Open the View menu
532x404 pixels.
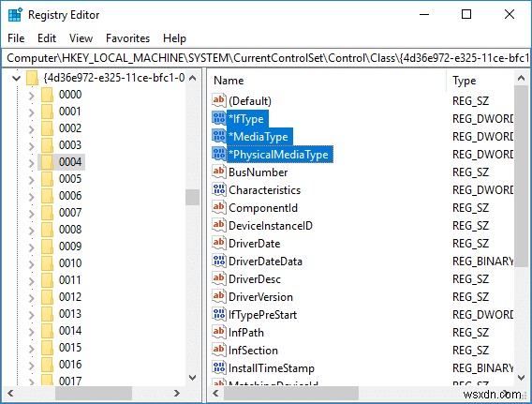pyautogui.click(x=81, y=38)
